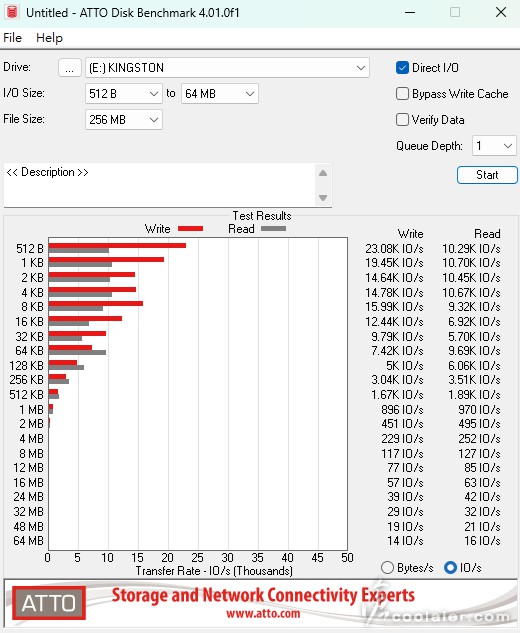Click the gray Read legend swatch

pos(273,229)
